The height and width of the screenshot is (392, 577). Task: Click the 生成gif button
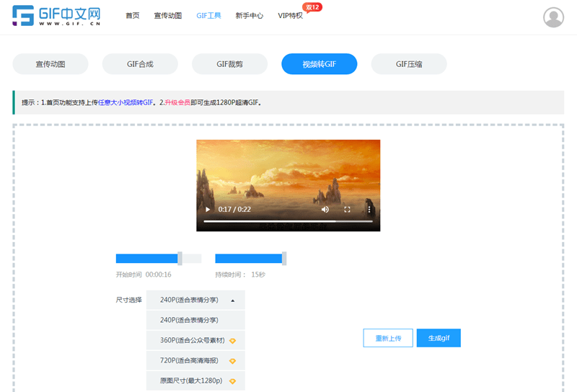[x=439, y=338]
